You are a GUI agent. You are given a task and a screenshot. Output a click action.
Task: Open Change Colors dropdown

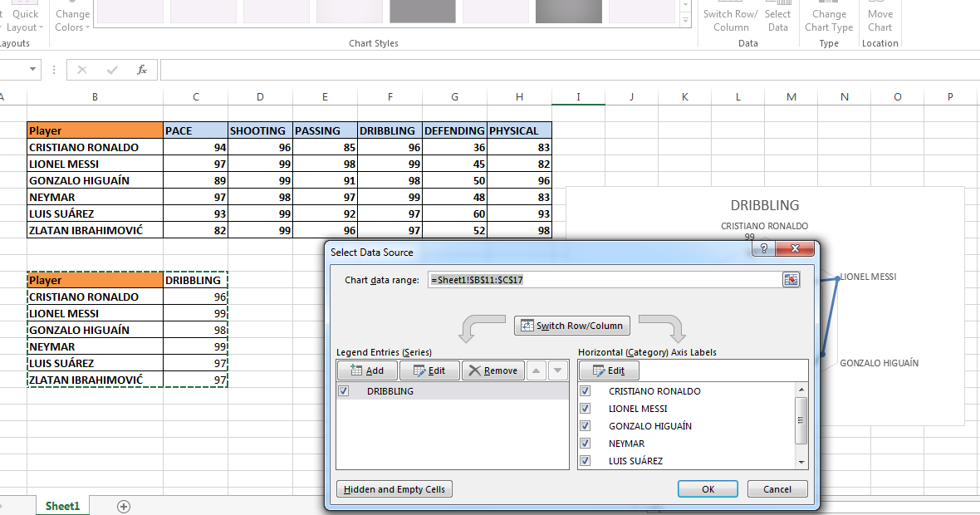click(x=72, y=20)
